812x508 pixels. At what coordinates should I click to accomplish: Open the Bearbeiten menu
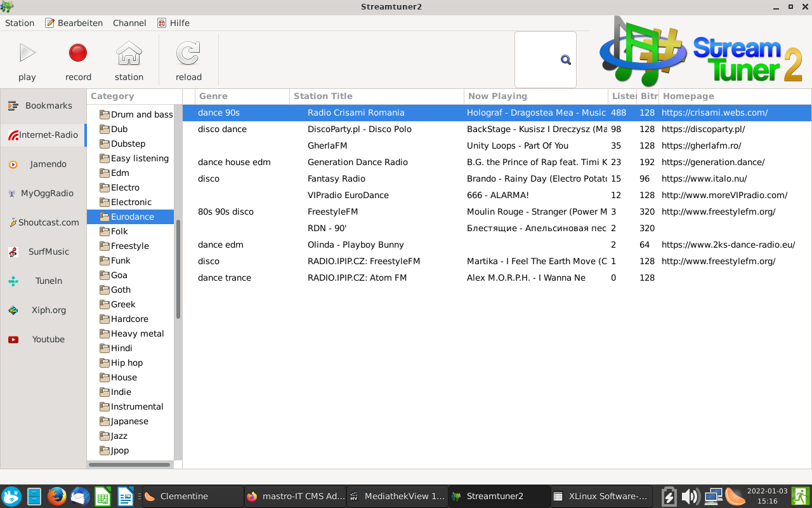pyautogui.click(x=74, y=23)
